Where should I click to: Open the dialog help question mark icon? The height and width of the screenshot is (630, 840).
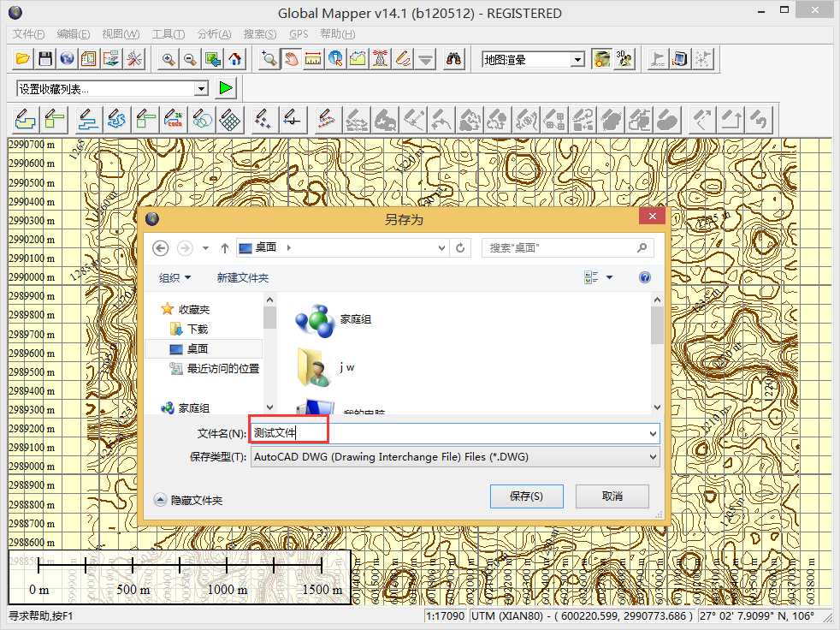point(645,277)
